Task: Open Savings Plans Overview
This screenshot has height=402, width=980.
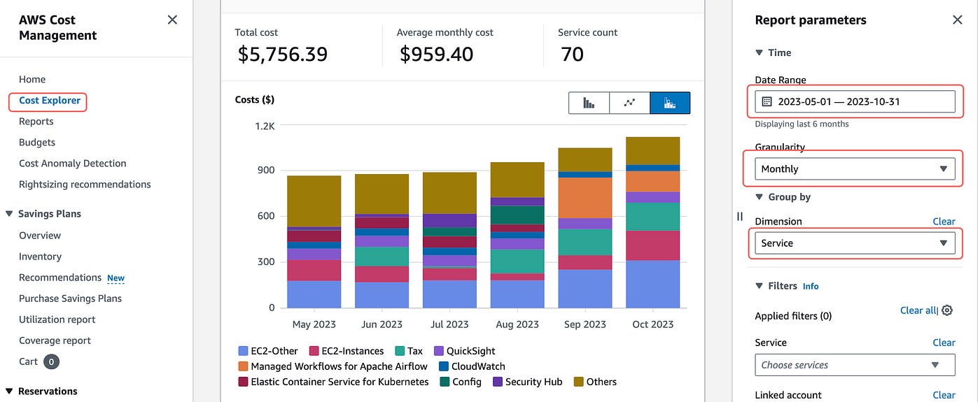Action: click(40, 236)
